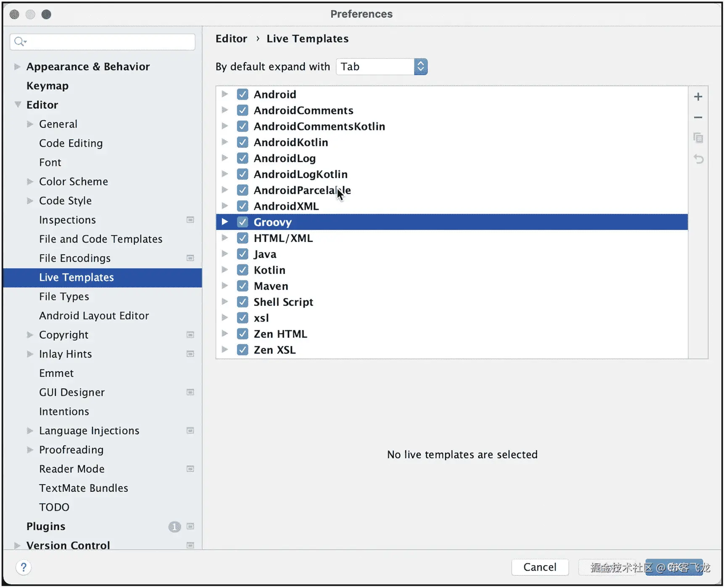Disable the Kotlin template group
Image resolution: width=725 pixels, height=588 pixels.
click(x=243, y=270)
